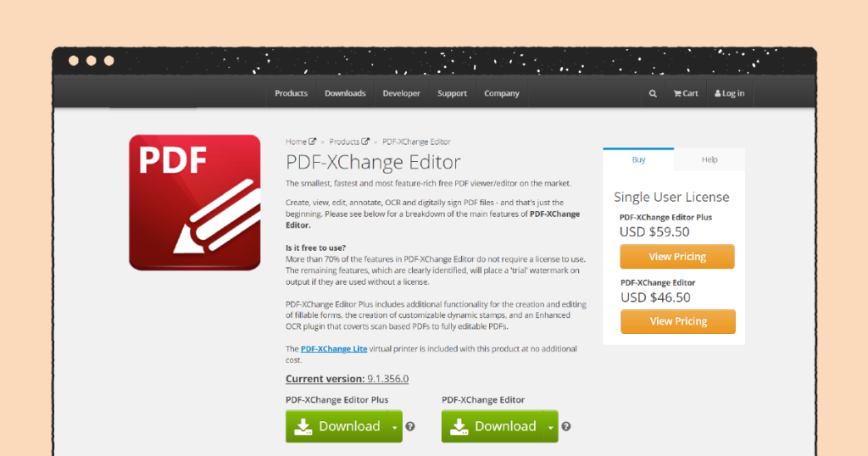The image size is (868, 456).
Task: Open the search magnifier icon in navbar
Action: pyautogui.click(x=653, y=93)
